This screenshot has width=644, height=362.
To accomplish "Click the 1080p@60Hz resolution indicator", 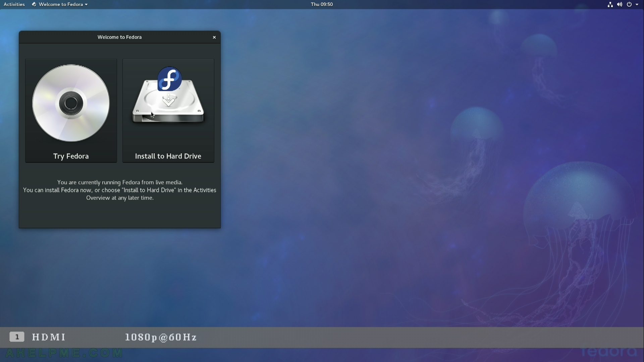I will coord(161,337).
